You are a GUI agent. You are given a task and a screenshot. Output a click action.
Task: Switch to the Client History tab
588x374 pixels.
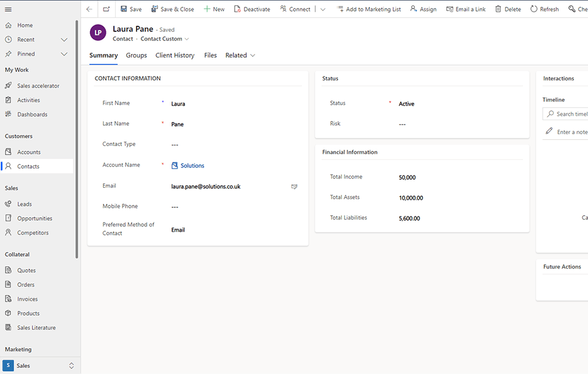pos(175,55)
